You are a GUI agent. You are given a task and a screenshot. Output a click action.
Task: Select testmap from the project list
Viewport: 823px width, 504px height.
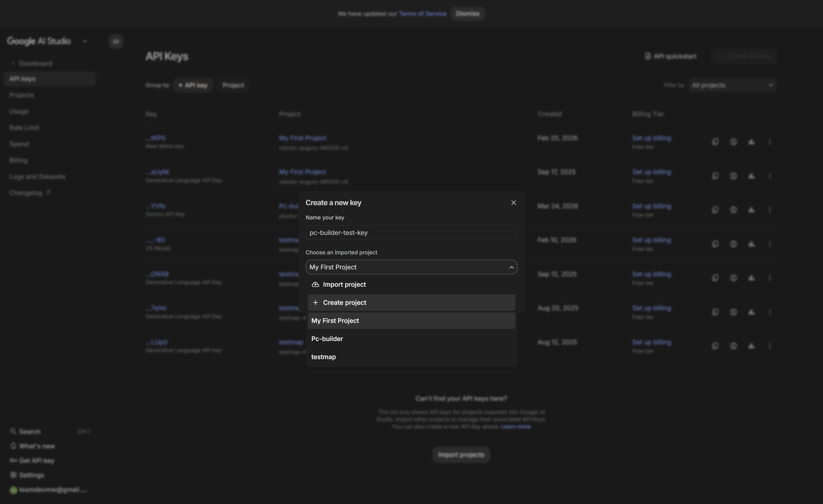point(411,357)
